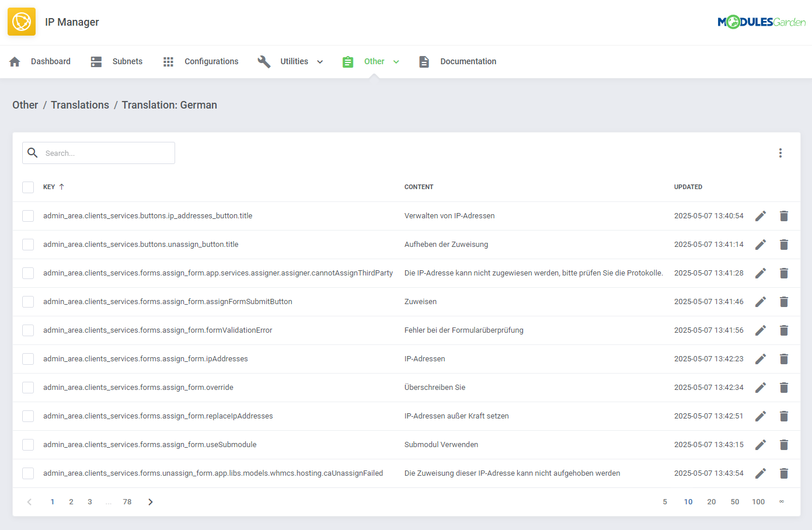812x530 pixels.
Task: Check the select-all checkbox in table header
Action: point(27,187)
